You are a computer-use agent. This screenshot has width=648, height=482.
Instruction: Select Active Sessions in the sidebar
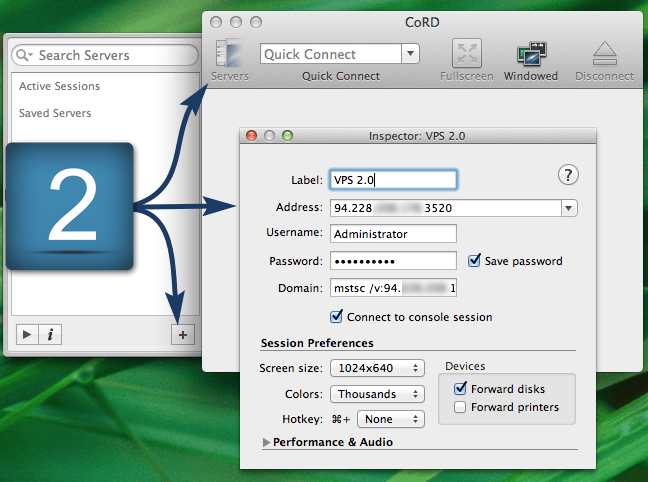[60, 86]
